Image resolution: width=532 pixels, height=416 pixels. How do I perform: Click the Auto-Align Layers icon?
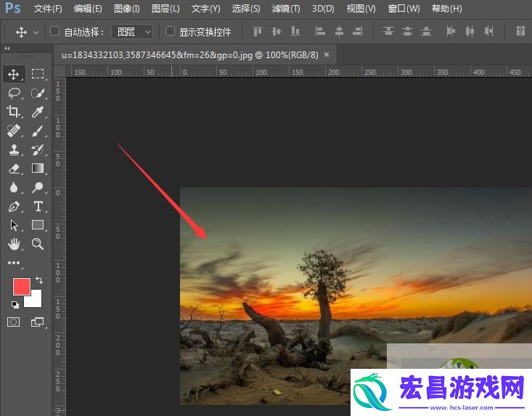520,31
